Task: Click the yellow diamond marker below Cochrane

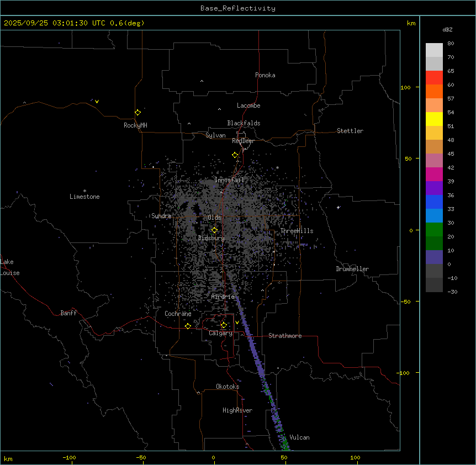Action: 188,326
